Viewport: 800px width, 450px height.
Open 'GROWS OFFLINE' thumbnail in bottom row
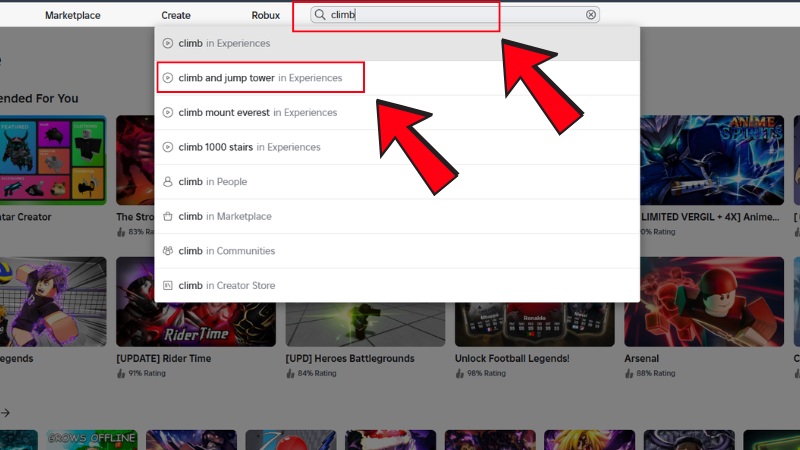pyautogui.click(x=92, y=440)
